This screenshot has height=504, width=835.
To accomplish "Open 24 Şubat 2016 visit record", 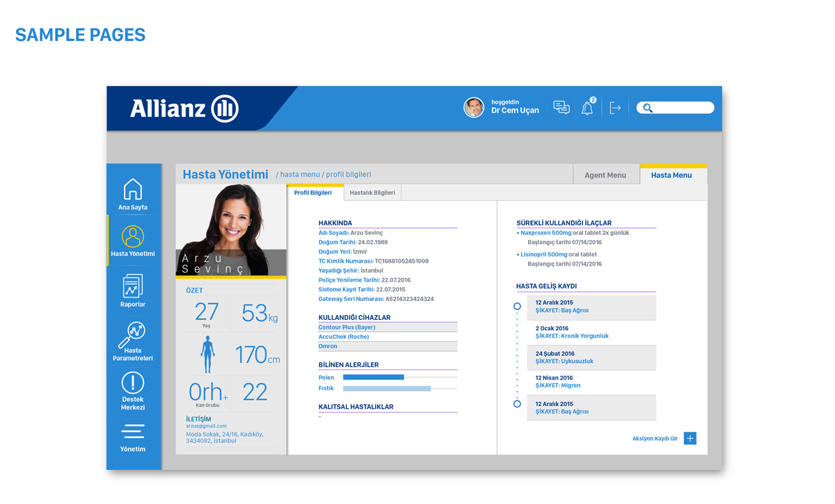I will (591, 357).
